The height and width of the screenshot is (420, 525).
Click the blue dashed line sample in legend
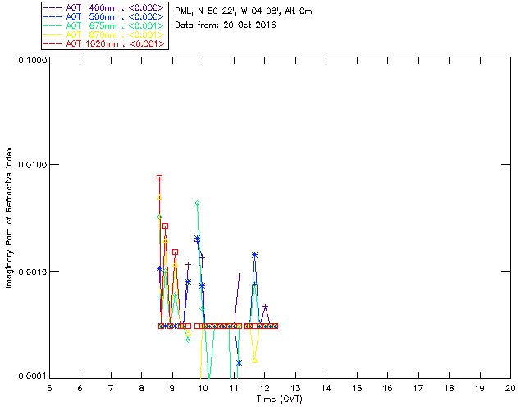click(x=52, y=16)
